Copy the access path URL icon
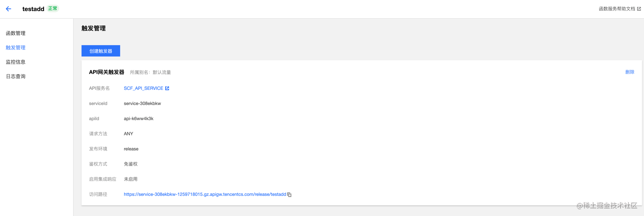644x216 pixels. (x=289, y=195)
